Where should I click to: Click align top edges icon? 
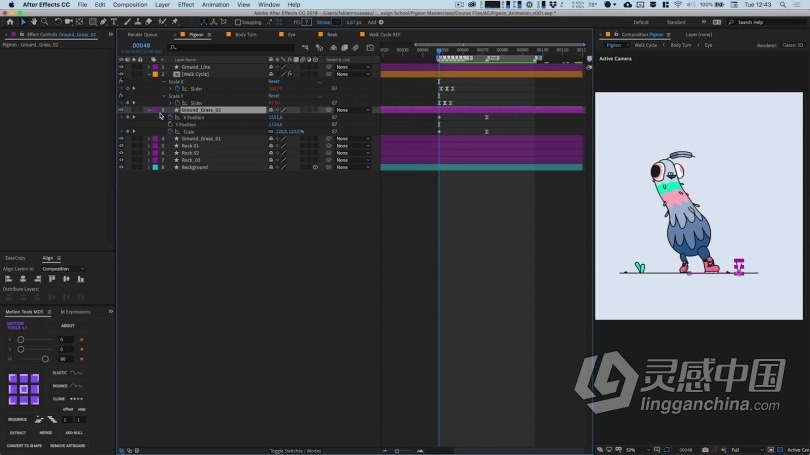click(52, 279)
